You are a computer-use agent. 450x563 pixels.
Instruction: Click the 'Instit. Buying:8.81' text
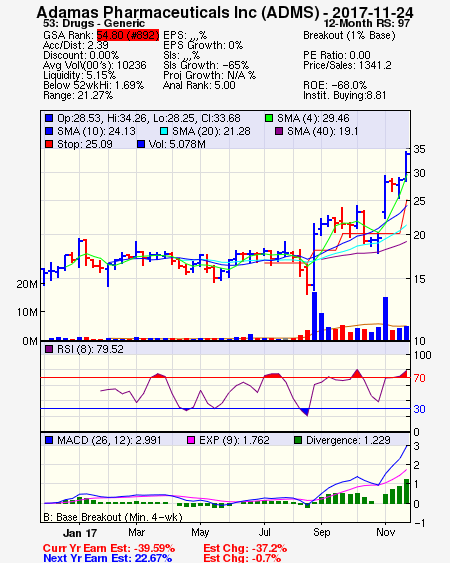coord(345,96)
